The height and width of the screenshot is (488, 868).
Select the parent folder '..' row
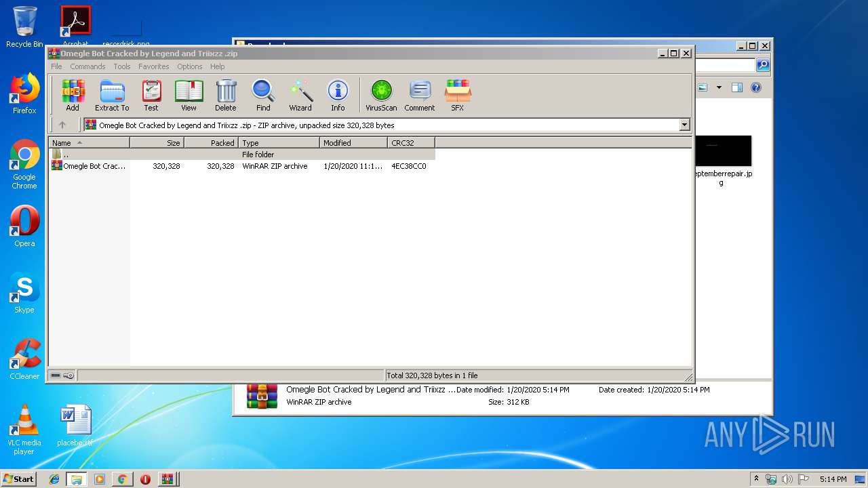(x=242, y=155)
